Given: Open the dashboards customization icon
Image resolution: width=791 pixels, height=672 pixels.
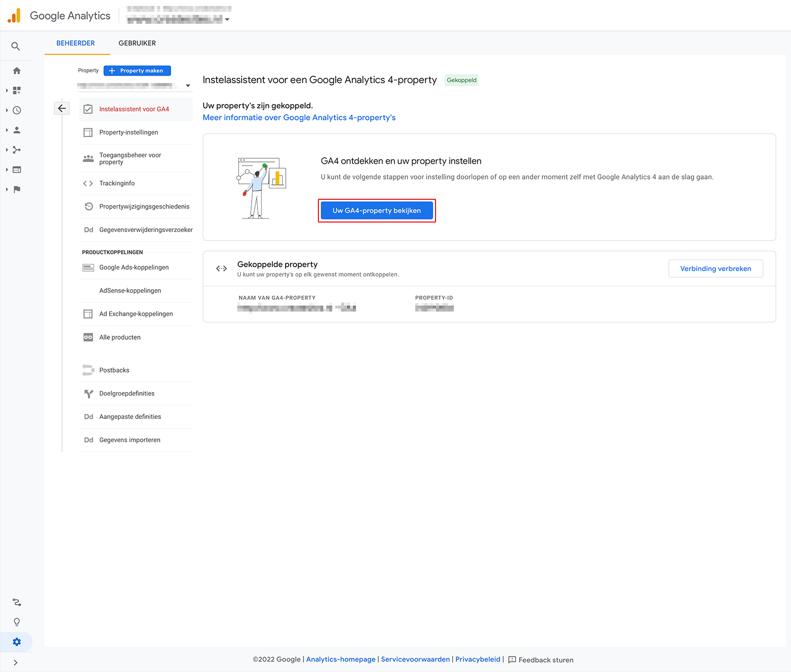Looking at the screenshot, I should click(x=17, y=90).
